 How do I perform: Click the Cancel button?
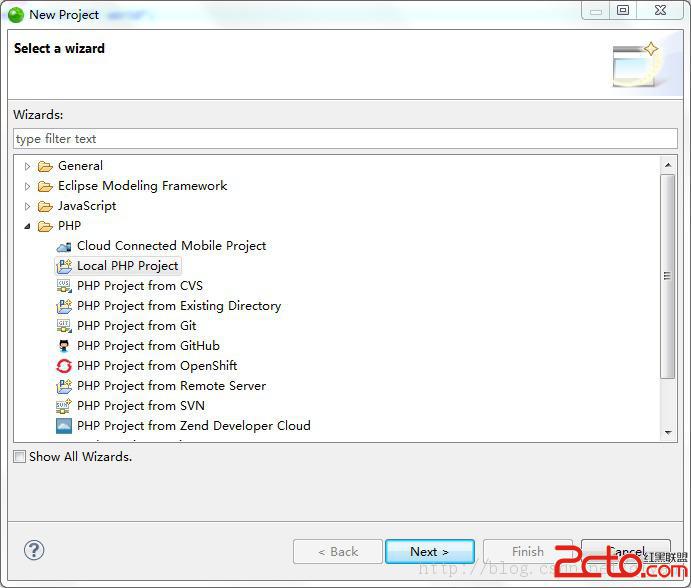click(626, 551)
